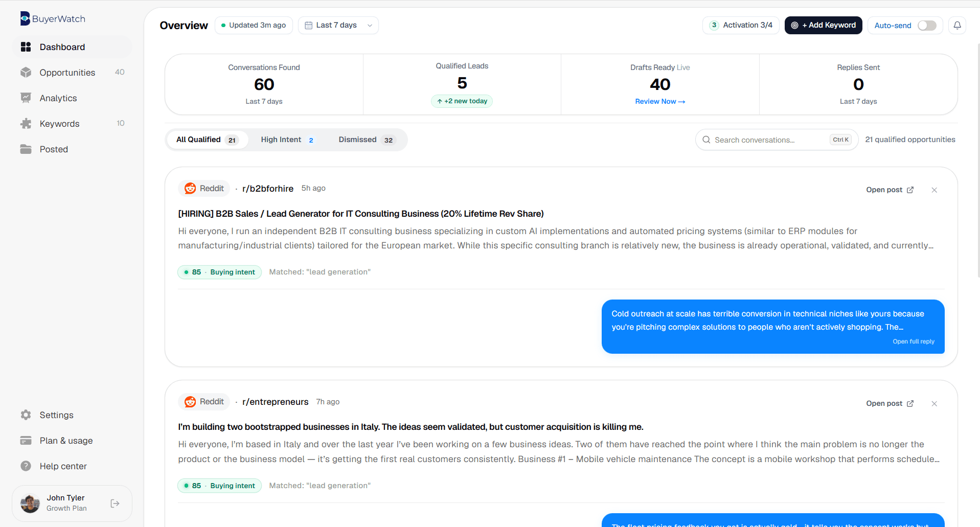Toggle the Auto-send switch
Screen dimensions: 980x527
tap(927, 26)
